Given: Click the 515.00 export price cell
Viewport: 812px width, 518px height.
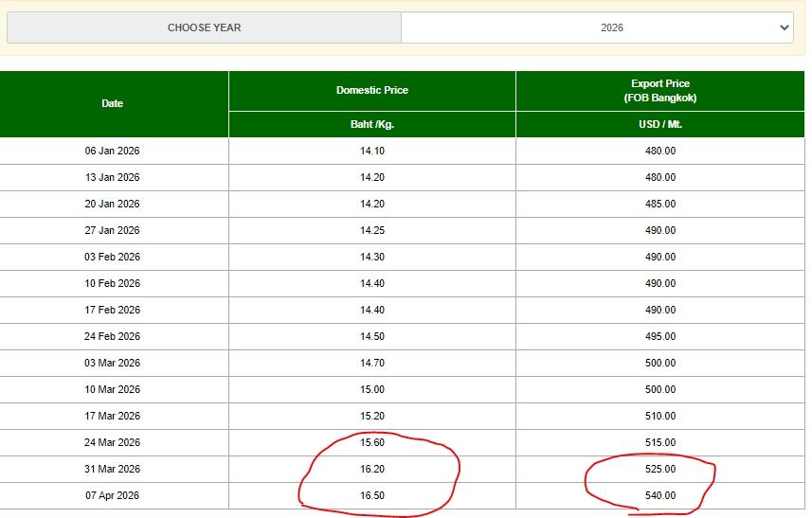Looking at the screenshot, I should [x=659, y=442].
